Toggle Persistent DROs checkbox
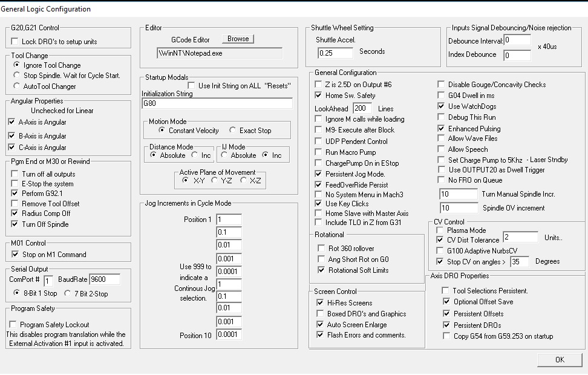The image size is (588, 375). point(446,325)
